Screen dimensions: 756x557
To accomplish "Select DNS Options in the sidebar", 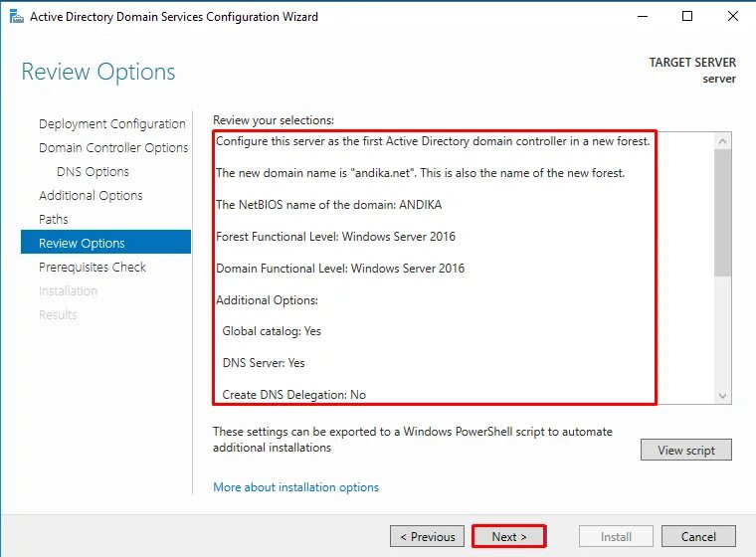I will click(x=93, y=172).
